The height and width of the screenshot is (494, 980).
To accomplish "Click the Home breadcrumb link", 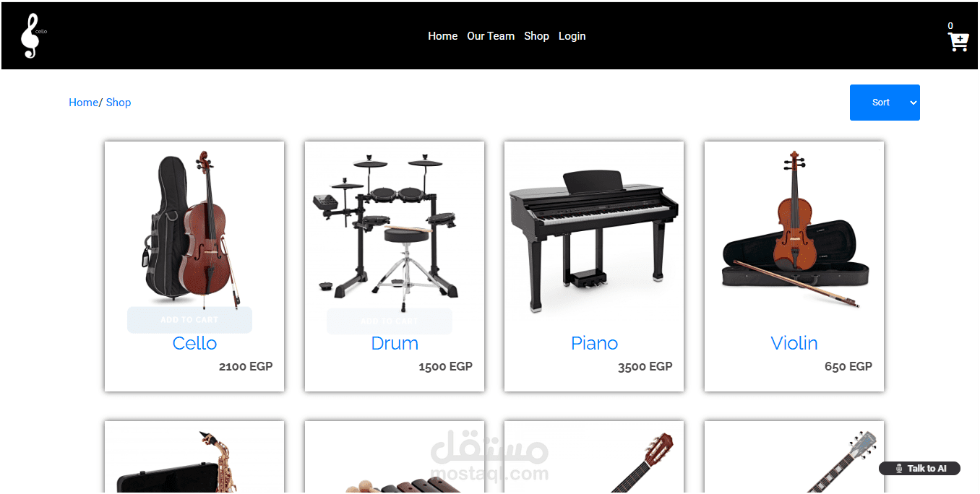I will click(x=83, y=103).
